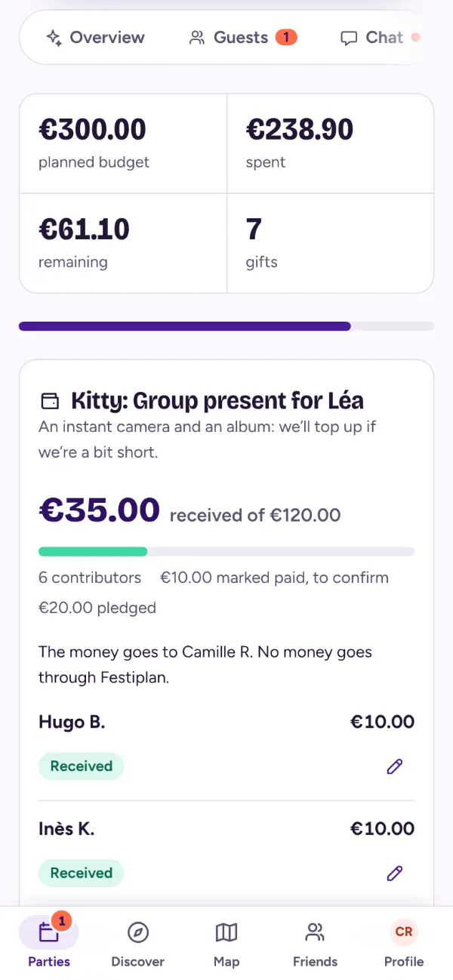Click the wallet icon next to the Kitty title
Viewport: 453px width, 980px height.
[x=49, y=400]
